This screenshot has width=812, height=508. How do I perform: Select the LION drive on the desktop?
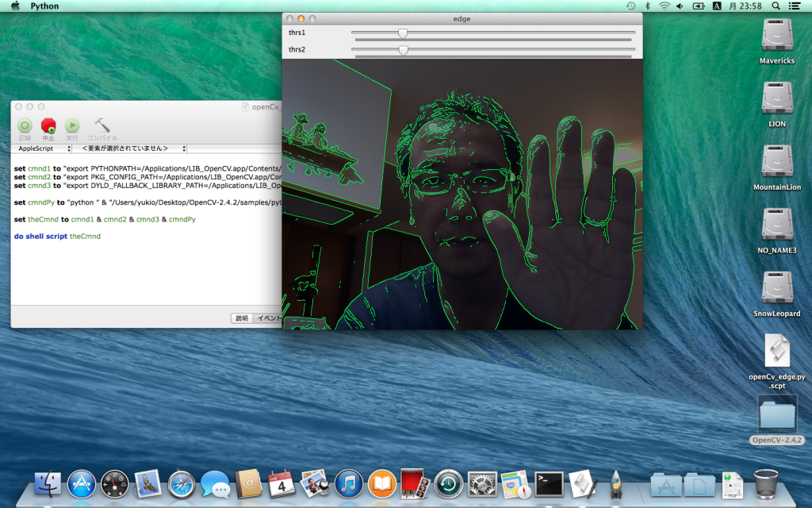(777, 98)
